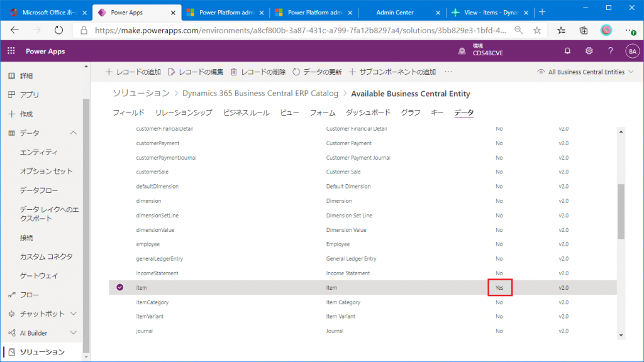Open the browser favorites list icon
This screenshot has height=362, width=644.
pos(562,30)
